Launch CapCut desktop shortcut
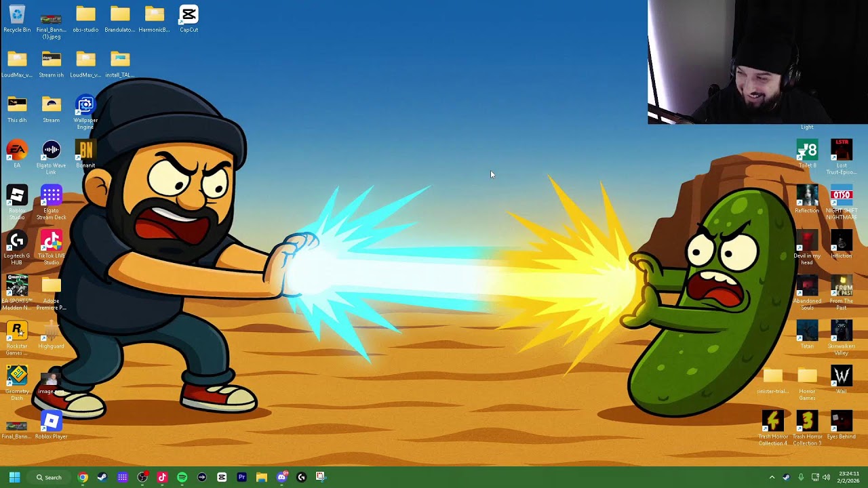Screen dimensions: 868x488 (x=189, y=18)
